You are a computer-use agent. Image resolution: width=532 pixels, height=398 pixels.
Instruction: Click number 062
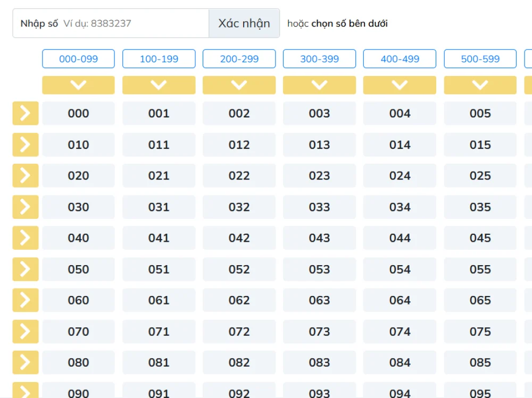coord(239,300)
